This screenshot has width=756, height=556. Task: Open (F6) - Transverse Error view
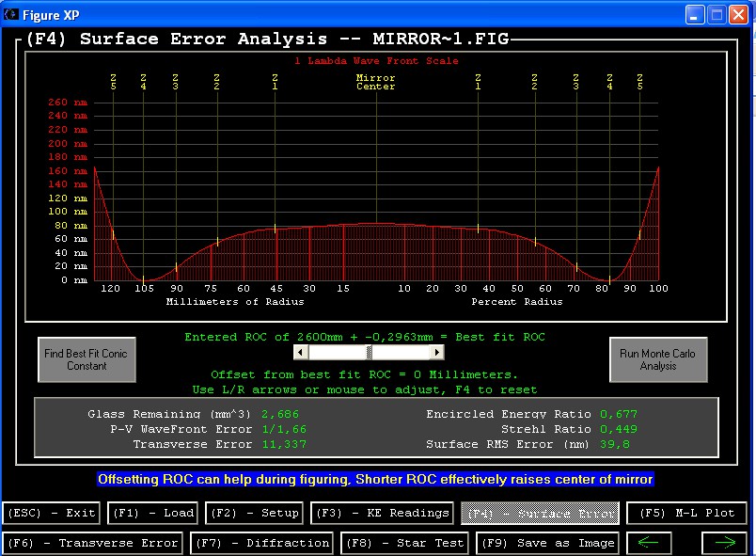tap(93, 544)
